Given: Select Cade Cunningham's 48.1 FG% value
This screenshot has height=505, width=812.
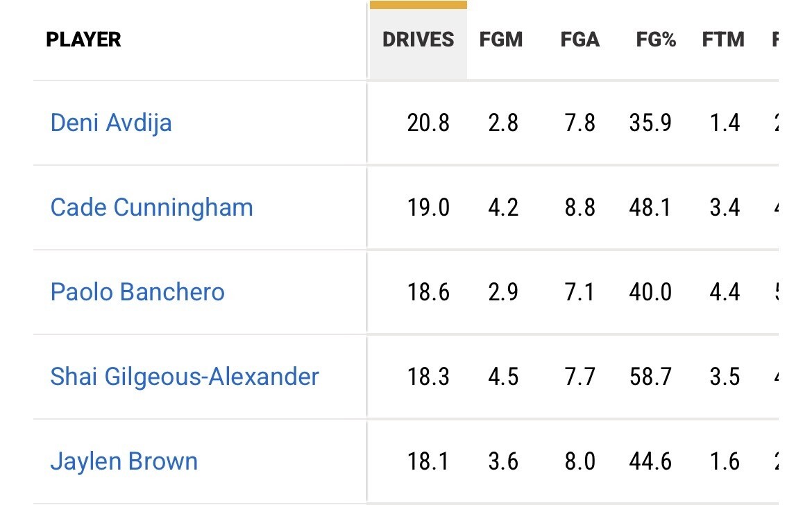Looking at the screenshot, I should click(650, 207).
